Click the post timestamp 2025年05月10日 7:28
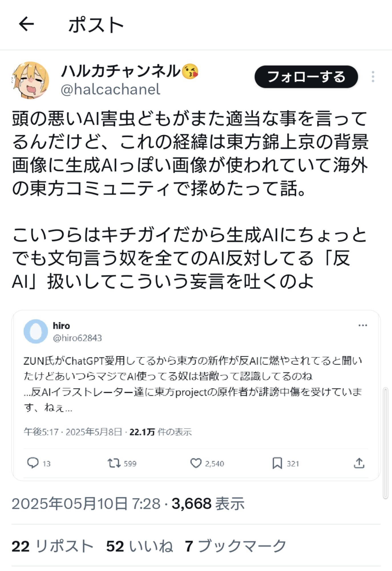The image size is (392, 571). [86, 504]
